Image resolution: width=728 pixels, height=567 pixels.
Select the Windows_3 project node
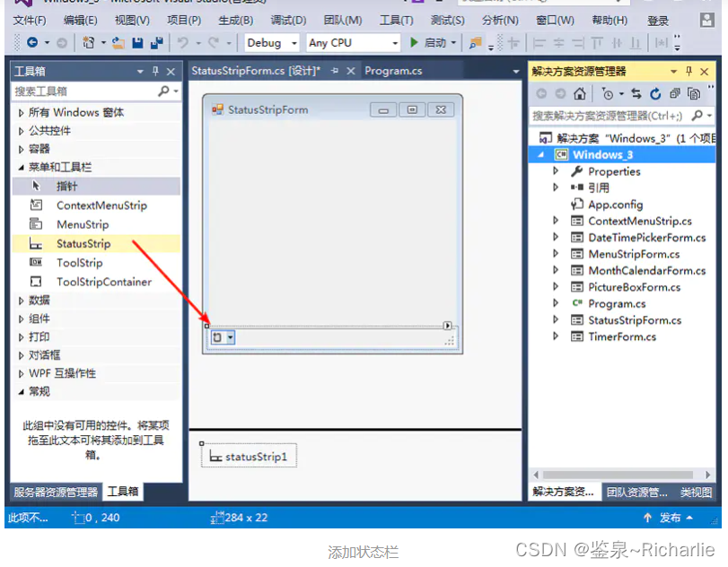pyautogui.click(x=622, y=154)
